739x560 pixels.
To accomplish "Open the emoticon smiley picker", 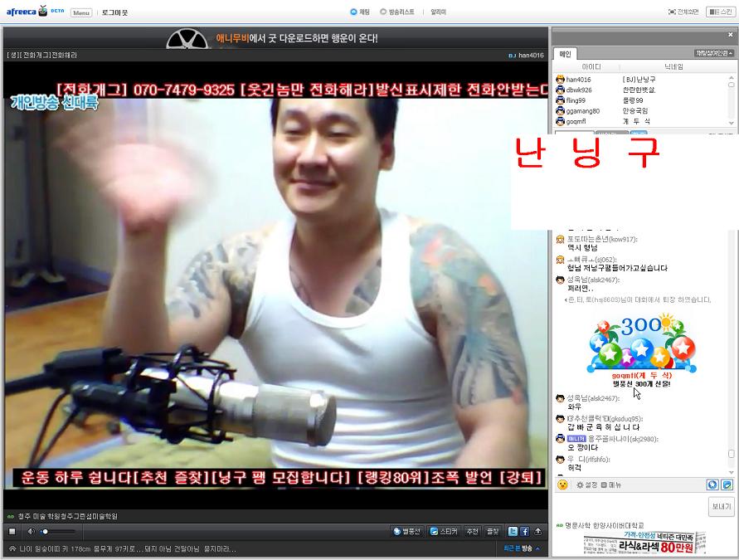I will point(562,485).
